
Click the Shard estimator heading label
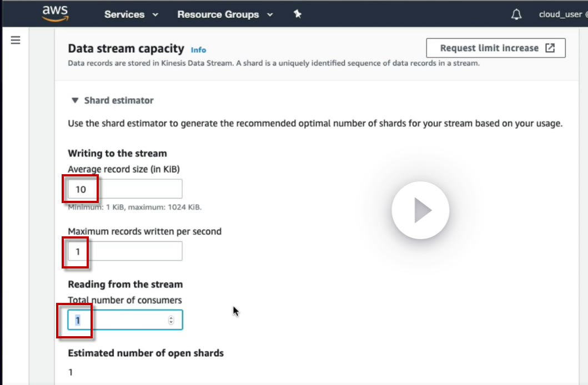pyautogui.click(x=119, y=100)
